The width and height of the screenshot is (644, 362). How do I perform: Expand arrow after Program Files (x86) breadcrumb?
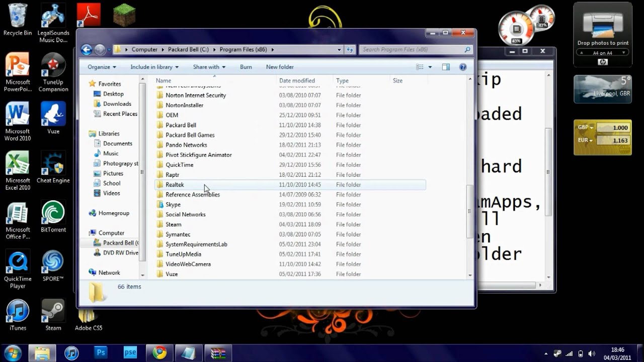click(x=273, y=49)
